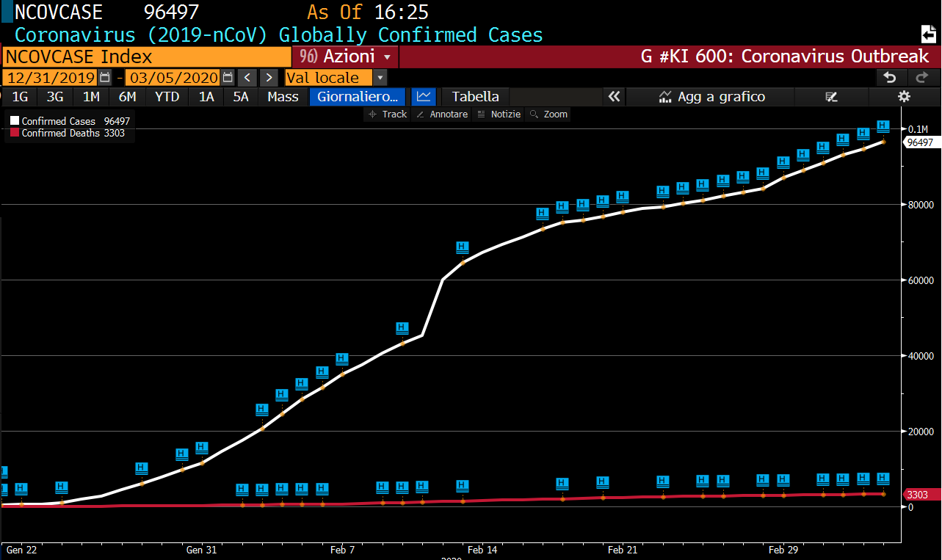Image resolution: width=942 pixels, height=560 pixels.
Task: Click the Feb 14 date axis label
Action: (482, 550)
